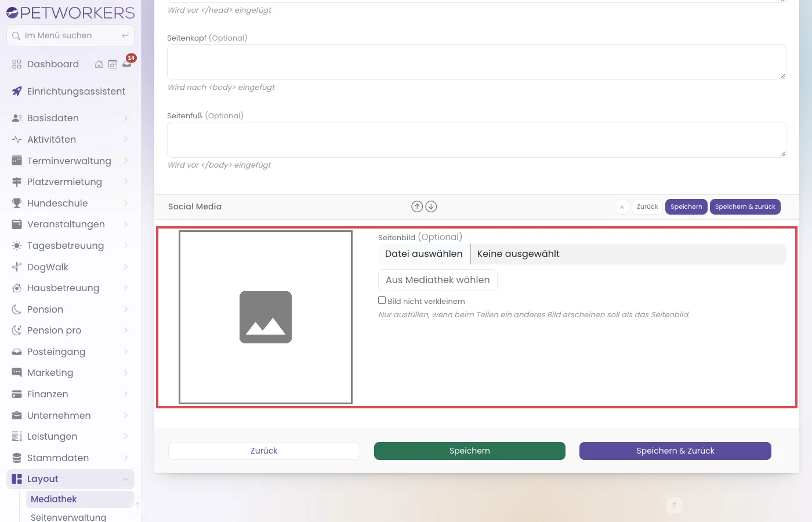This screenshot has height=522, width=812.
Task: Click the Pension moon icon
Action: click(17, 310)
